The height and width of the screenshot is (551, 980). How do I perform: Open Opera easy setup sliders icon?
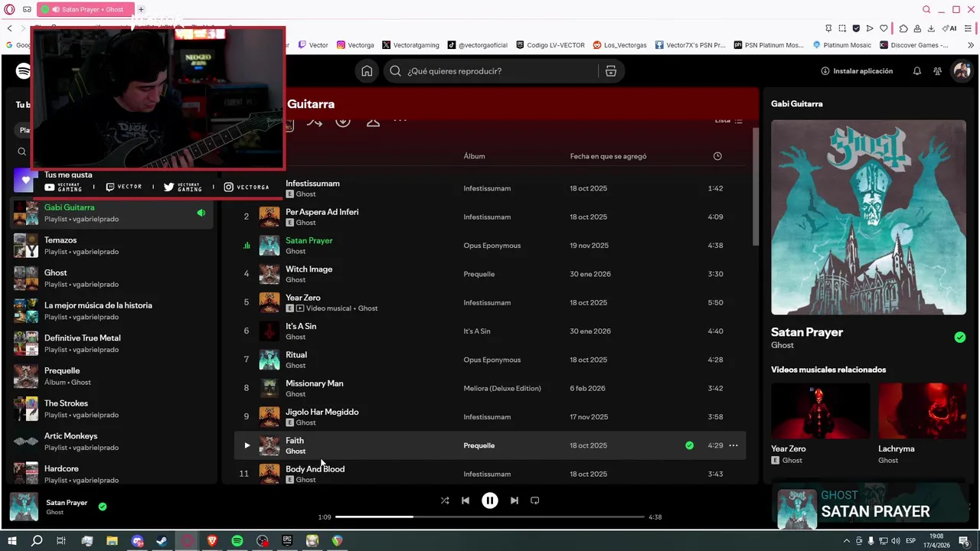click(969, 28)
